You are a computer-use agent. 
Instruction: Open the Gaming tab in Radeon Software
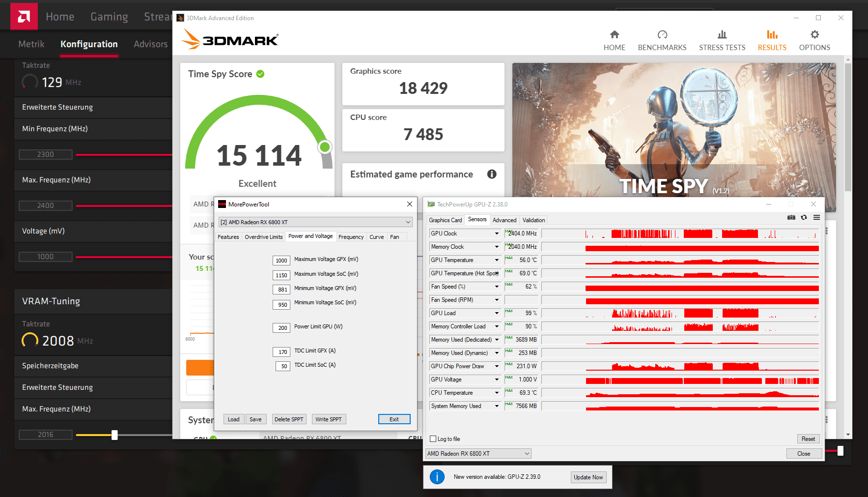109,17
